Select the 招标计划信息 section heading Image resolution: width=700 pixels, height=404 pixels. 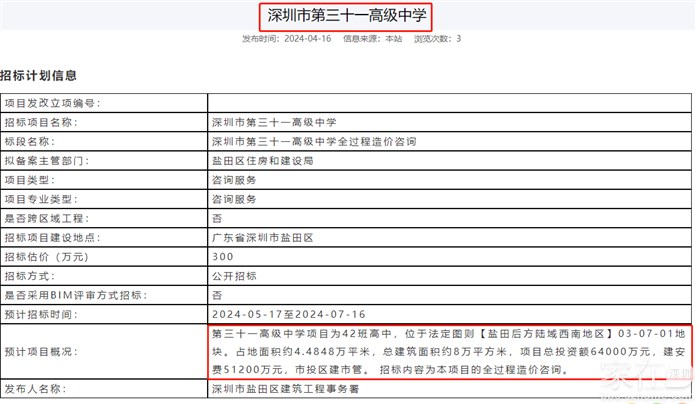coord(39,75)
